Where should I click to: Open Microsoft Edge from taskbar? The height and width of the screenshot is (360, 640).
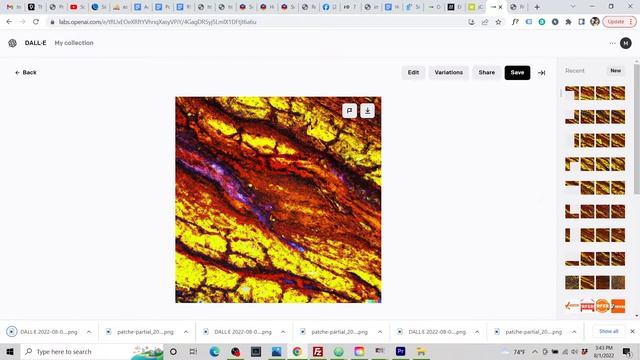coord(214,351)
